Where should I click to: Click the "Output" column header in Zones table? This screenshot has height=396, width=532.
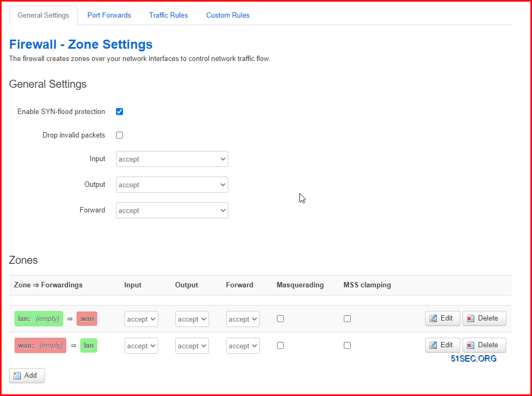pyautogui.click(x=186, y=285)
